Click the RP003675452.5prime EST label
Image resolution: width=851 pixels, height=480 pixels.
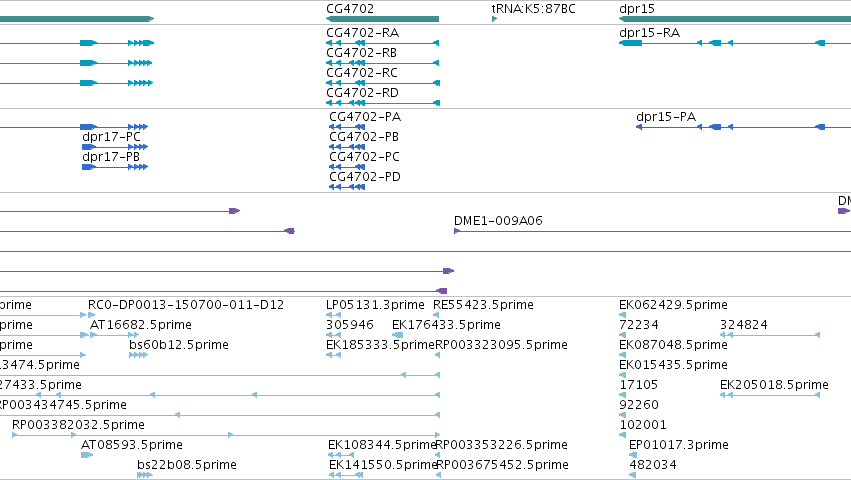(503, 466)
